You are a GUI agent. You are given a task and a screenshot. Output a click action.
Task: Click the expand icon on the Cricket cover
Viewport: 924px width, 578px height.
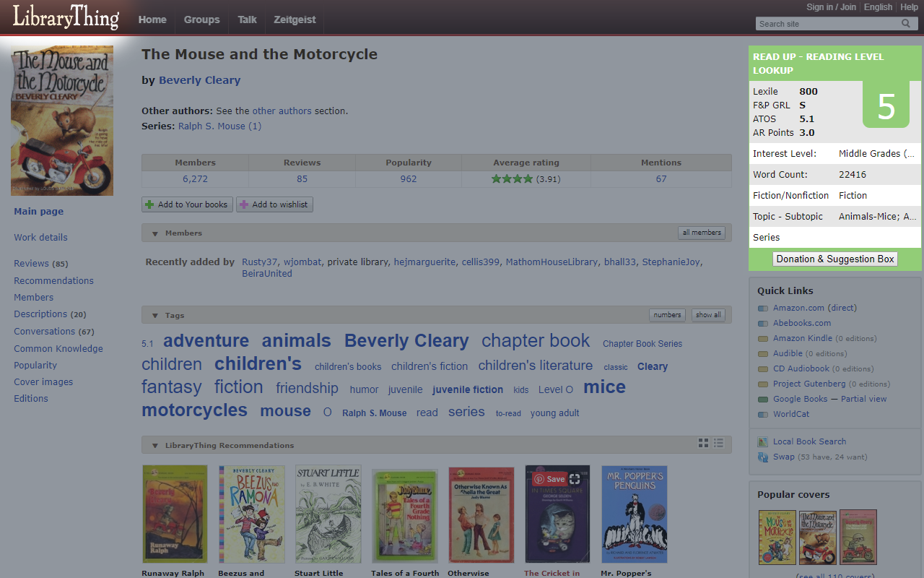[575, 479]
